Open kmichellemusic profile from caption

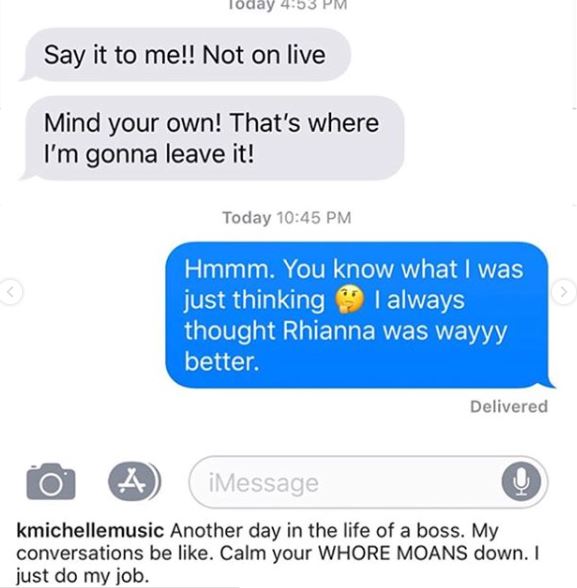(90, 531)
